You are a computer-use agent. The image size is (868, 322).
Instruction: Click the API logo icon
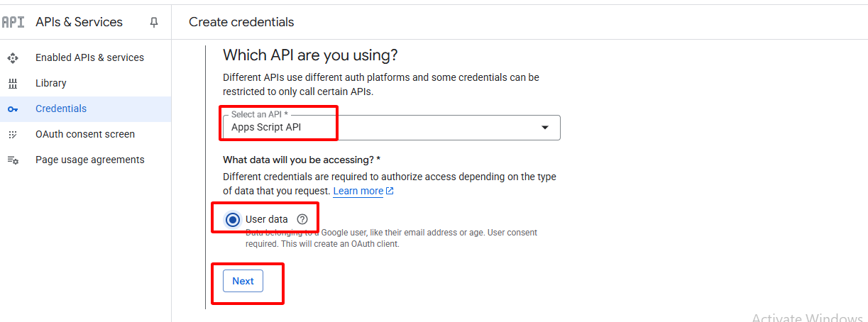13,22
